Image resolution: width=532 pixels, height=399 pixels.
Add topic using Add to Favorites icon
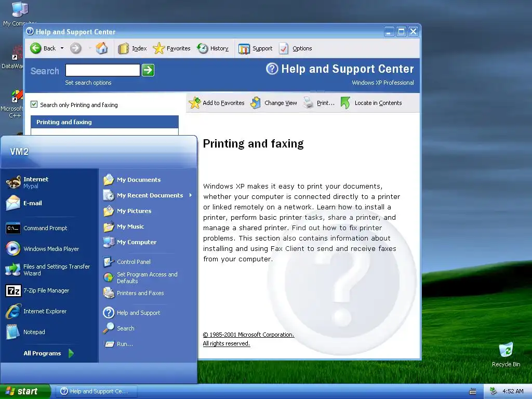coord(195,103)
